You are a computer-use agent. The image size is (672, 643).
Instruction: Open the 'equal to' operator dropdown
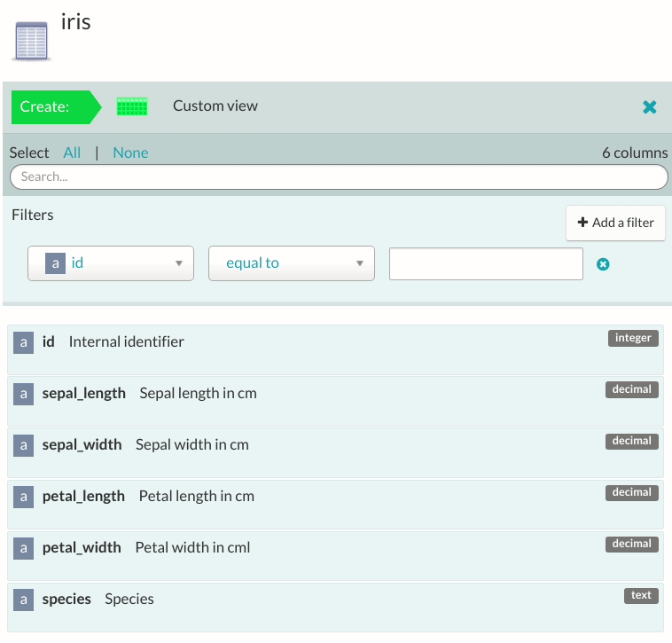(x=291, y=263)
